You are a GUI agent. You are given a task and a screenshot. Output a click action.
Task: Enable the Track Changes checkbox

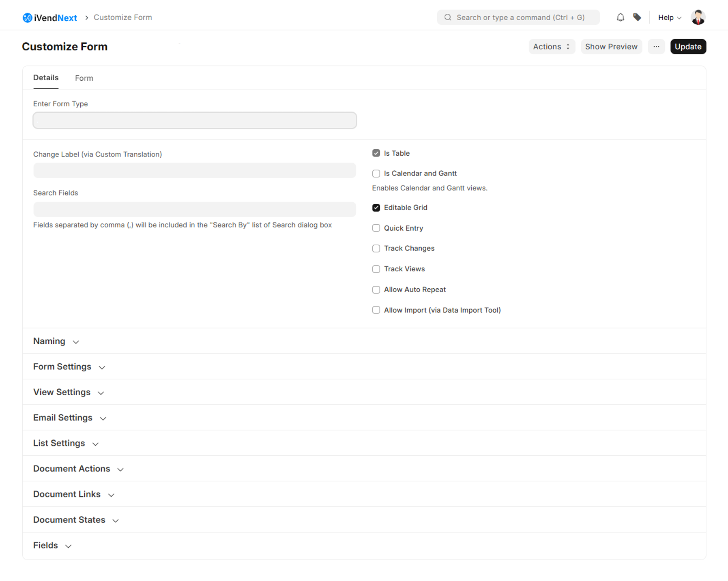click(376, 249)
